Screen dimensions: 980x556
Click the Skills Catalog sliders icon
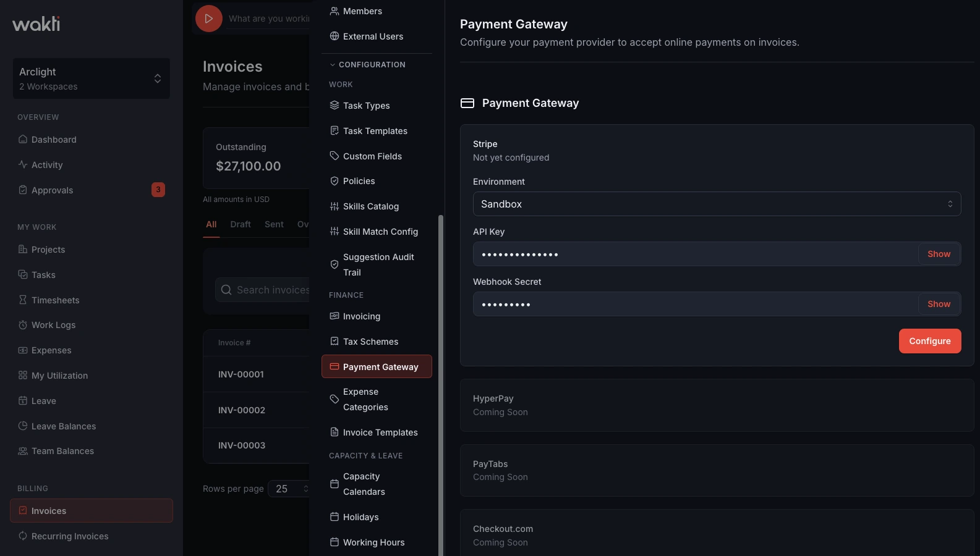click(x=334, y=206)
